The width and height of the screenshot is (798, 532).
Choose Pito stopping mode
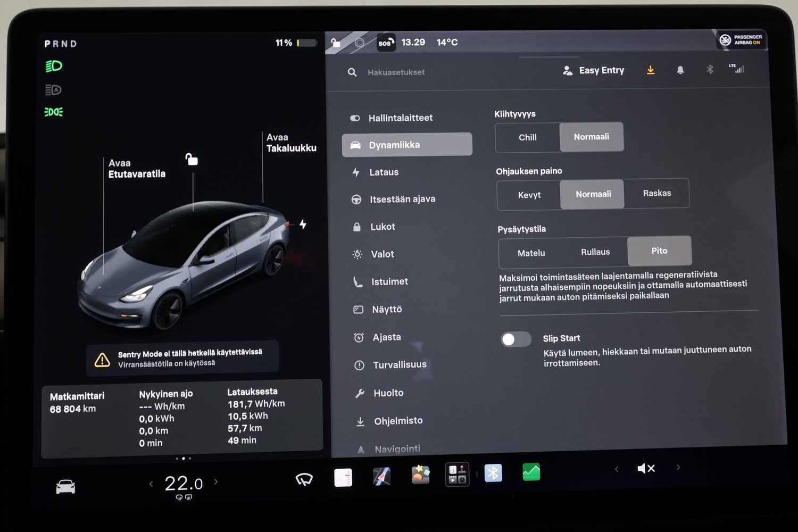point(660,251)
